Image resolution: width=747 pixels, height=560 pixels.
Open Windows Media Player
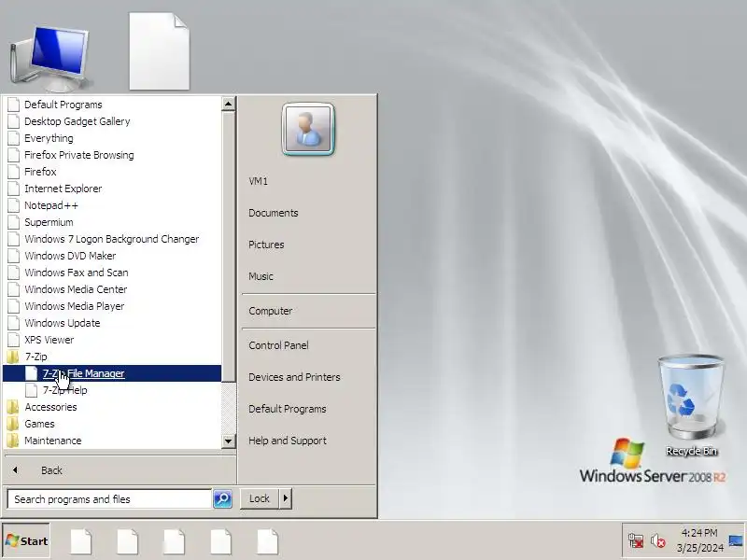point(112,306)
